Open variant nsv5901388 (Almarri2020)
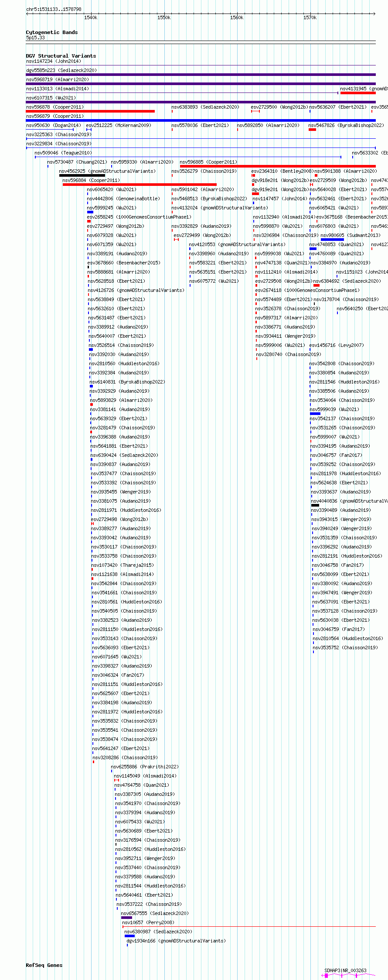 tap(346, 171)
